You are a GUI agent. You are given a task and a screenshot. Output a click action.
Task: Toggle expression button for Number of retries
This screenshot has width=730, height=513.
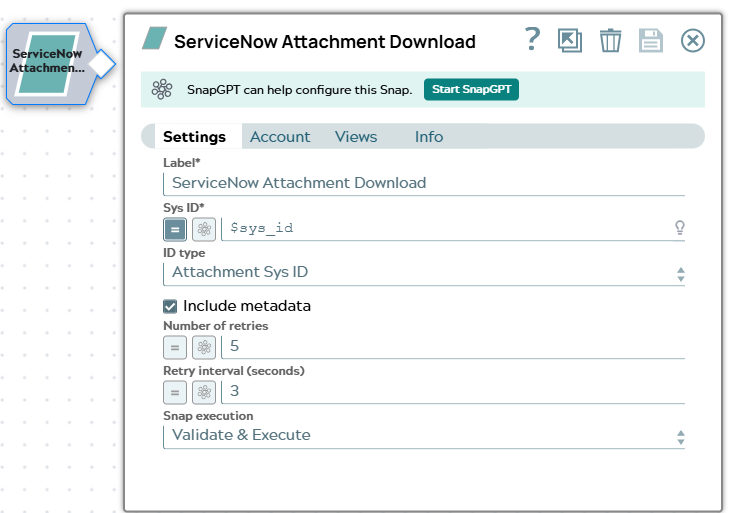175,347
